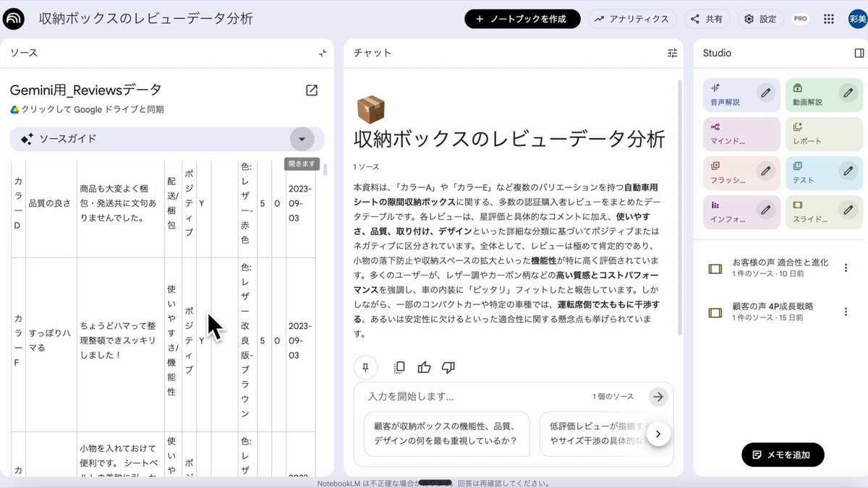Image resolution: width=868 pixels, height=488 pixels.
Task: Click the ノートブックを作成 button
Action: point(522,19)
